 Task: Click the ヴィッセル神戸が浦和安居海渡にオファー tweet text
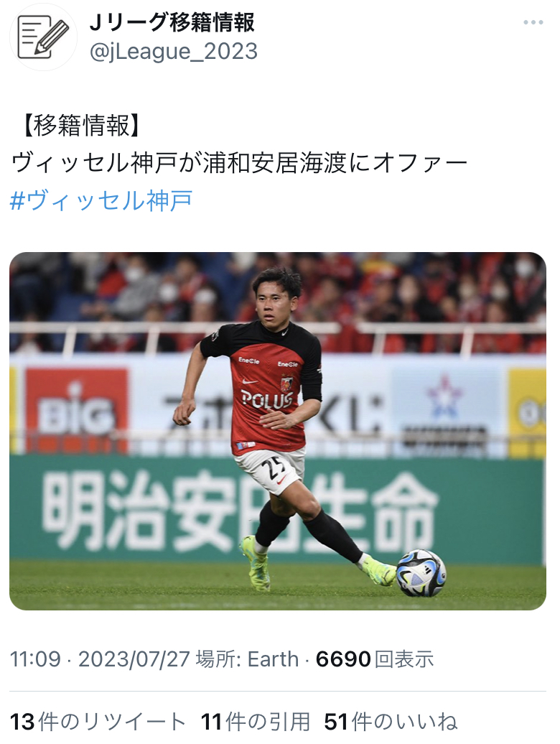(x=239, y=163)
